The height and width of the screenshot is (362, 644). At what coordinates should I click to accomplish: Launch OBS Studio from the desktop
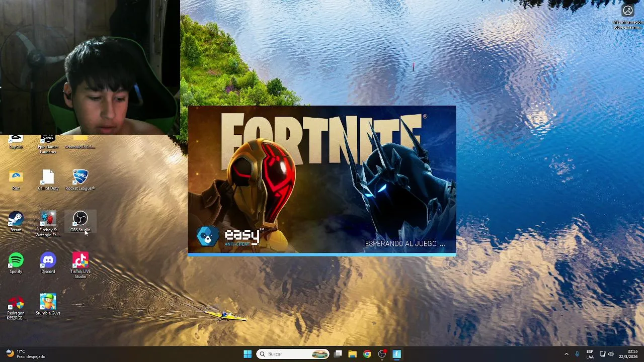click(80, 222)
